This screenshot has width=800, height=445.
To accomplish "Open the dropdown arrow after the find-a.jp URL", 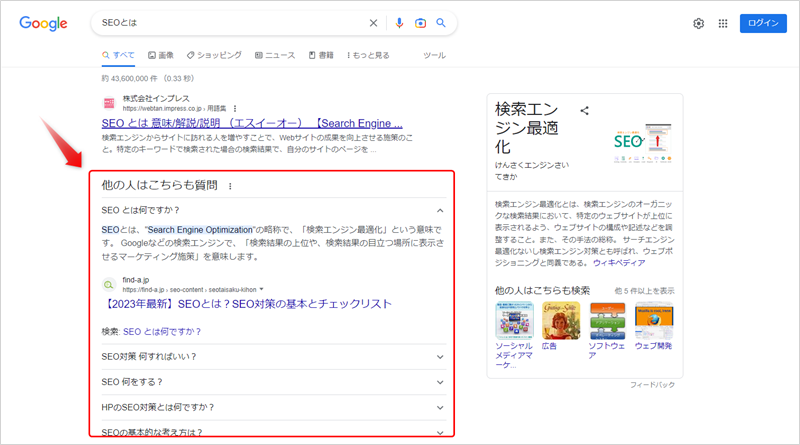I will pos(261,289).
